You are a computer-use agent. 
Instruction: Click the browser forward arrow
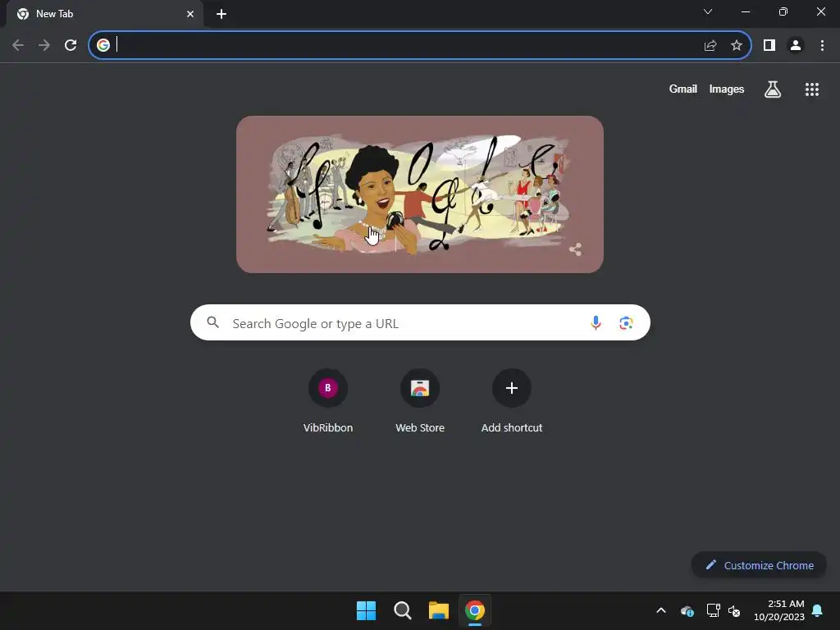point(44,45)
